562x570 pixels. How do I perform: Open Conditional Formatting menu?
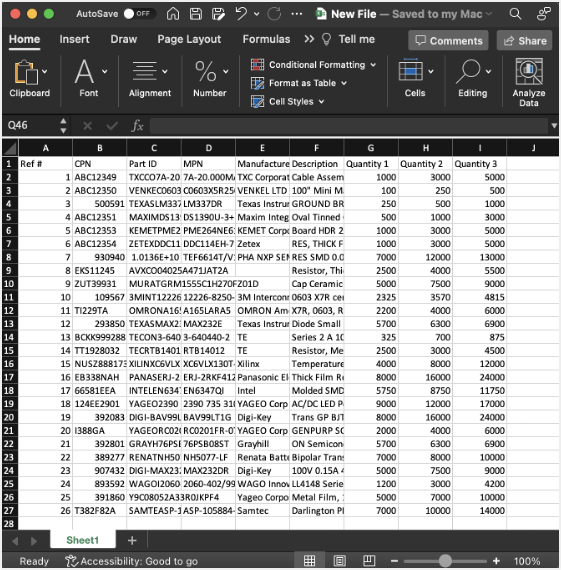[313, 65]
